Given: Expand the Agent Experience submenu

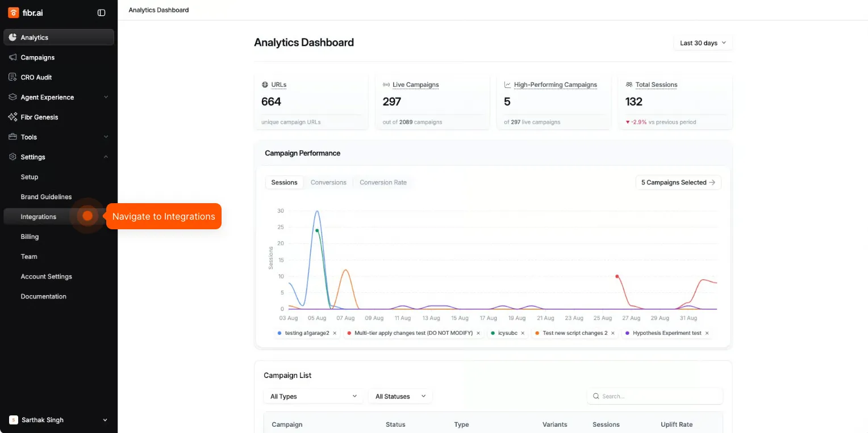Looking at the screenshot, I should (x=106, y=97).
